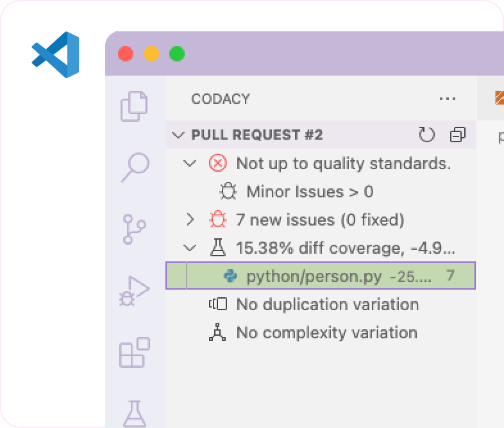
Task: Select '7 new issues (0 fixed)' row
Action: point(321,220)
